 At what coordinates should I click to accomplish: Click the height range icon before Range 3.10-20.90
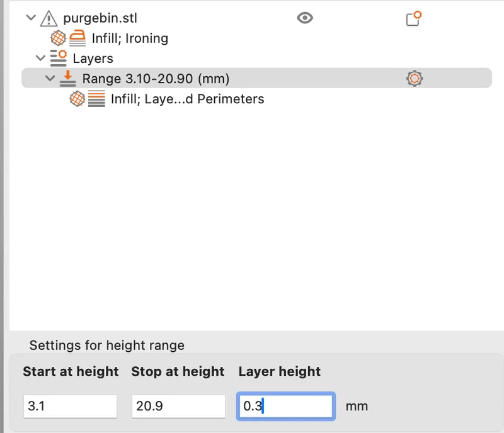point(68,79)
